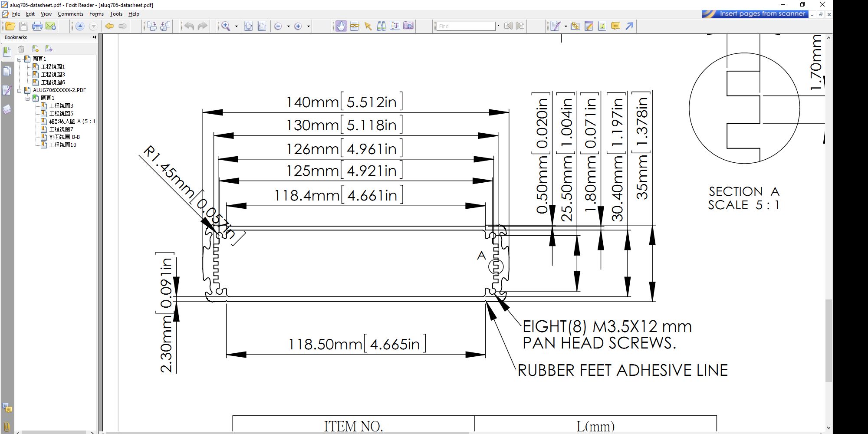This screenshot has width=868, height=434.
Task: Click the Redo arrow icon
Action: tap(203, 26)
